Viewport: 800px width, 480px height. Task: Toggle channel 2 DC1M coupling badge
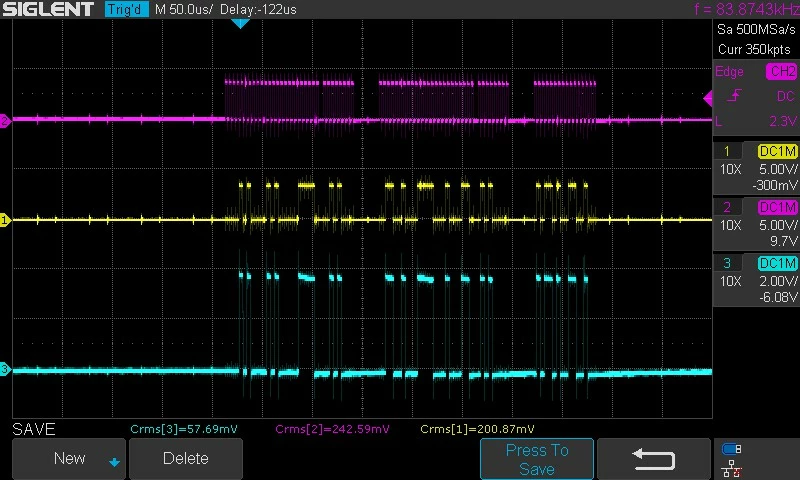(777, 207)
